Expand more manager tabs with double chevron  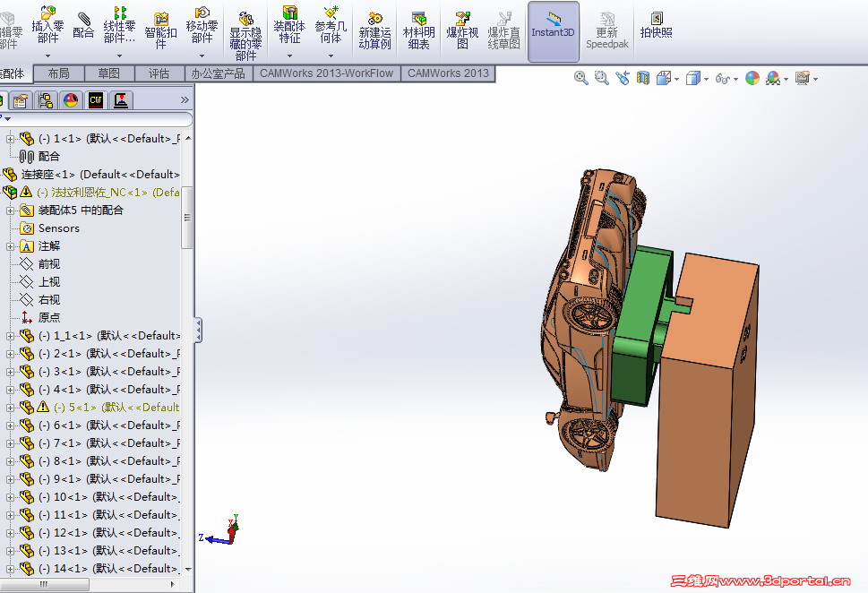[185, 100]
